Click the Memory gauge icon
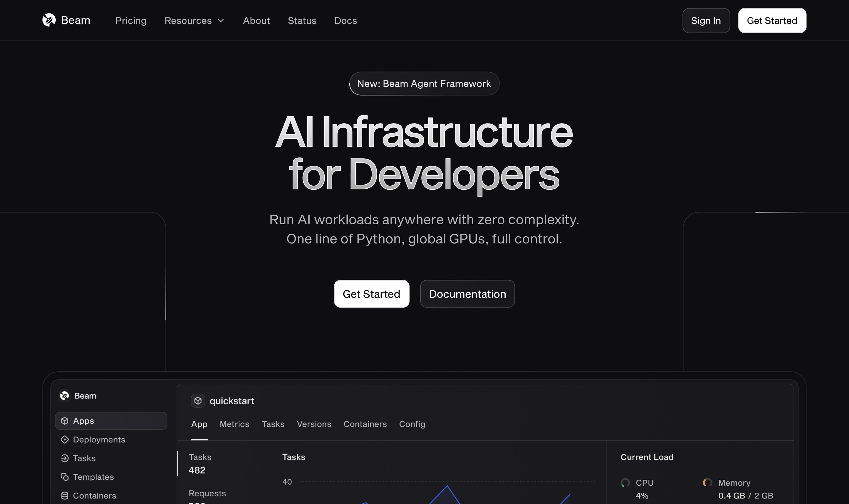 (707, 483)
